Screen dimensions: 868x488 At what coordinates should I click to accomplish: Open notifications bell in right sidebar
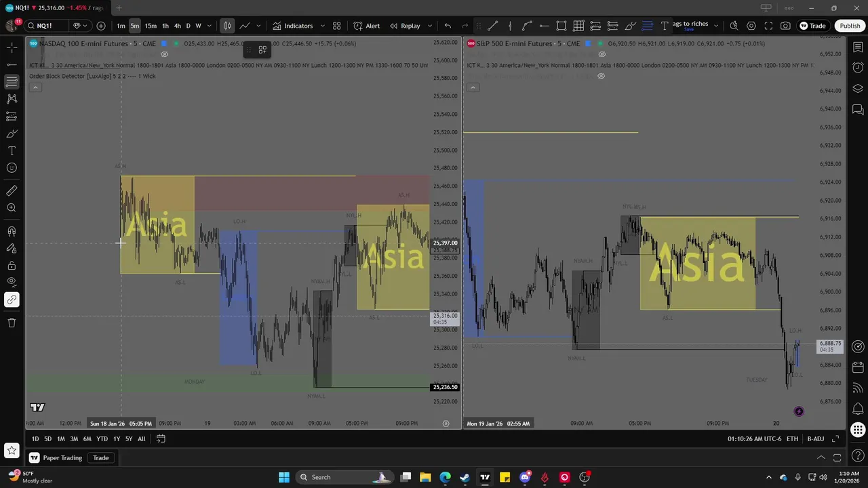[x=858, y=408]
